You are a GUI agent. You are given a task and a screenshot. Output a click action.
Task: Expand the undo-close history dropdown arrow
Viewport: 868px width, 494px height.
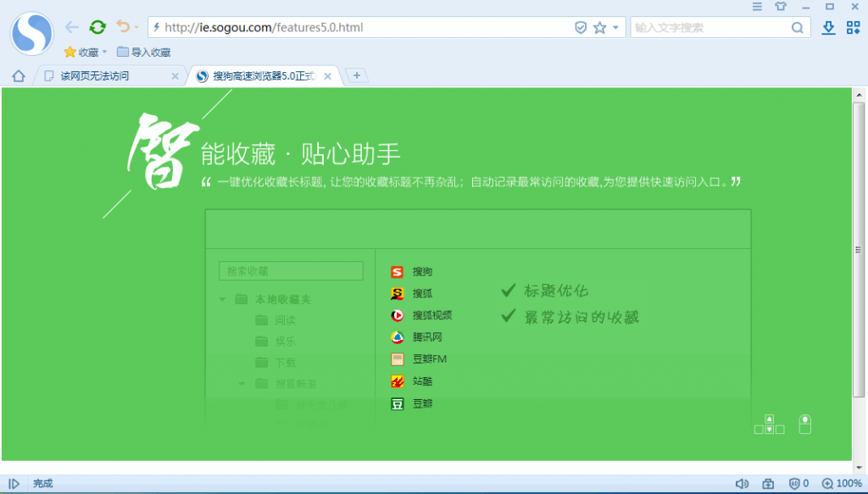[x=136, y=28]
